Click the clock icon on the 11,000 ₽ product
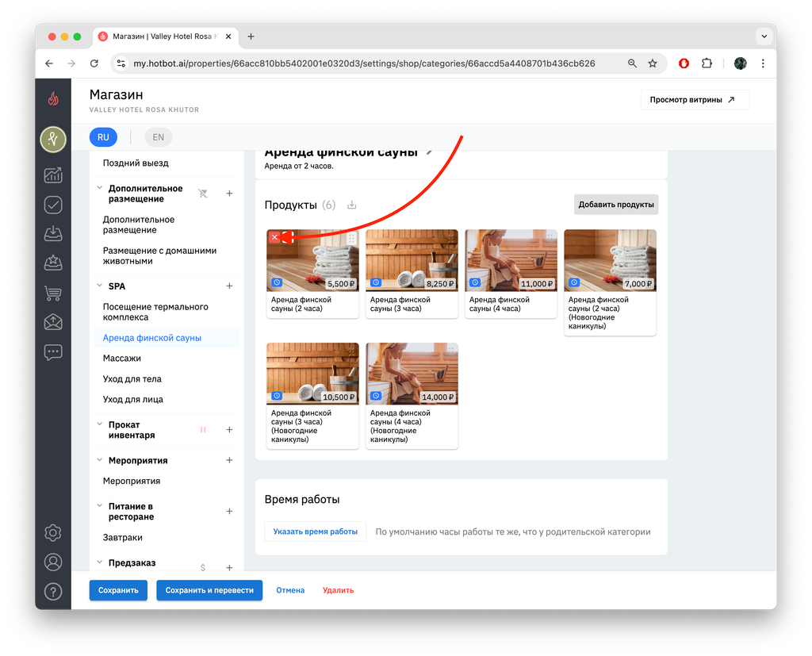Viewport: 812px width, 656px height. (x=475, y=283)
